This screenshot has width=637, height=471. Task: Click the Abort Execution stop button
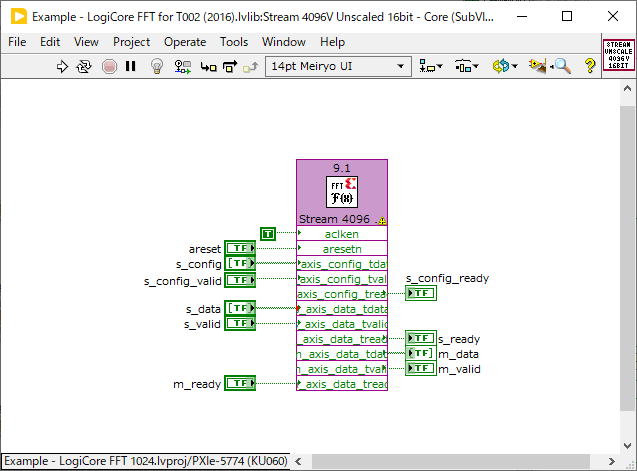pos(109,66)
